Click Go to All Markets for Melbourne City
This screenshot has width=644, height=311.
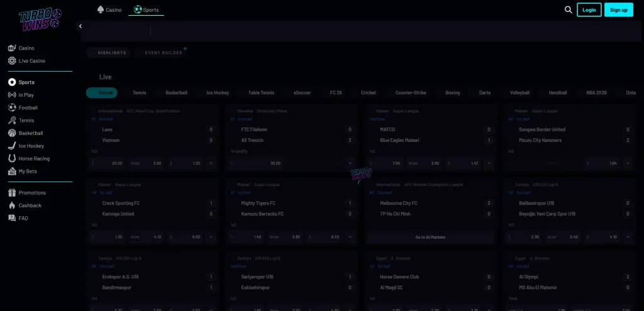pyautogui.click(x=430, y=237)
